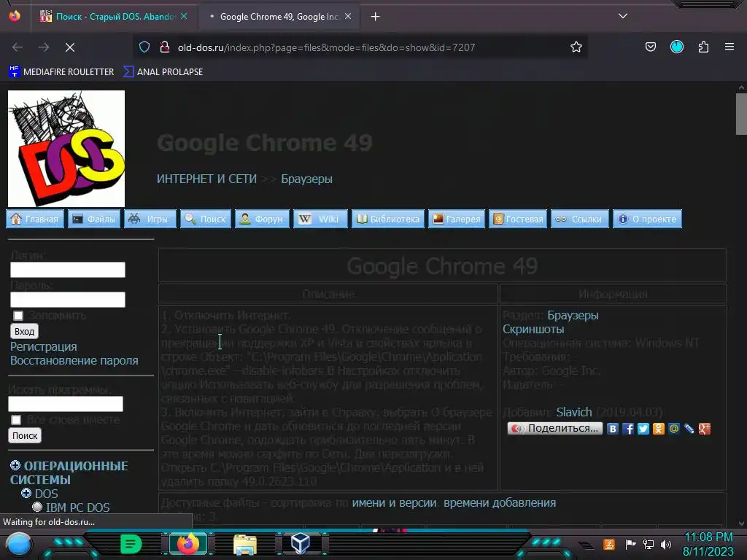This screenshot has width=747, height=560.
Task: Go back to the previous page
Action: tap(18, 47)
